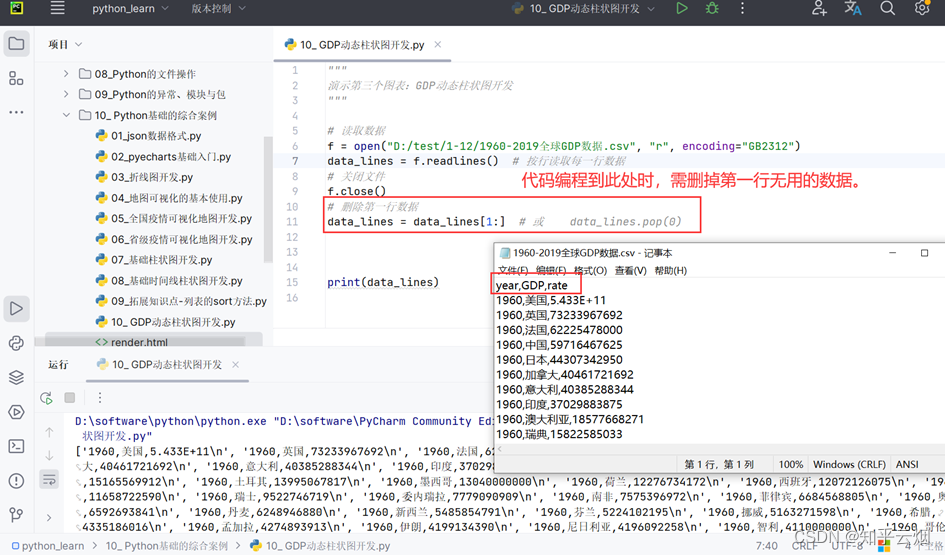Open Notepad 文件(F) menu
Viewport: 945px width, 555px height.
point(513,271)
